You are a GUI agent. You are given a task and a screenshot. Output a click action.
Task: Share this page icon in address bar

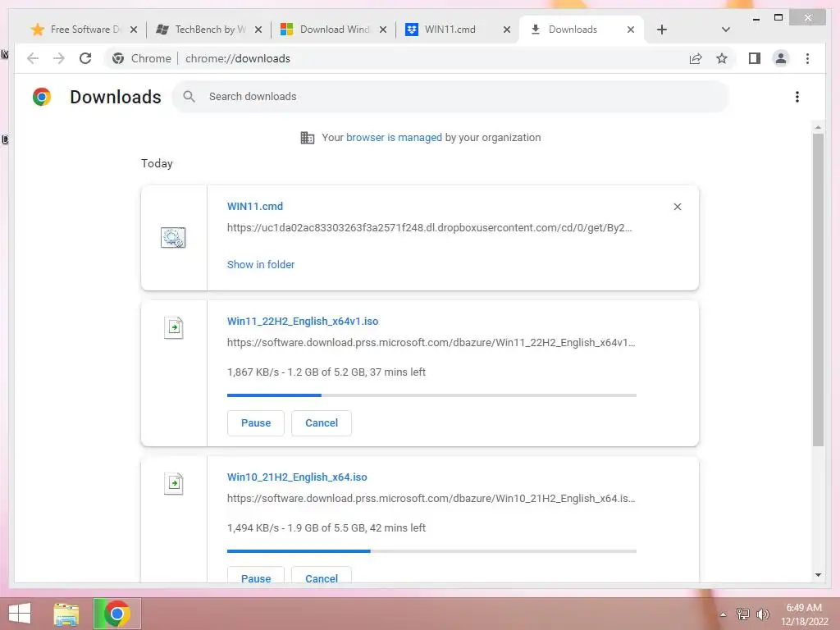696,58
